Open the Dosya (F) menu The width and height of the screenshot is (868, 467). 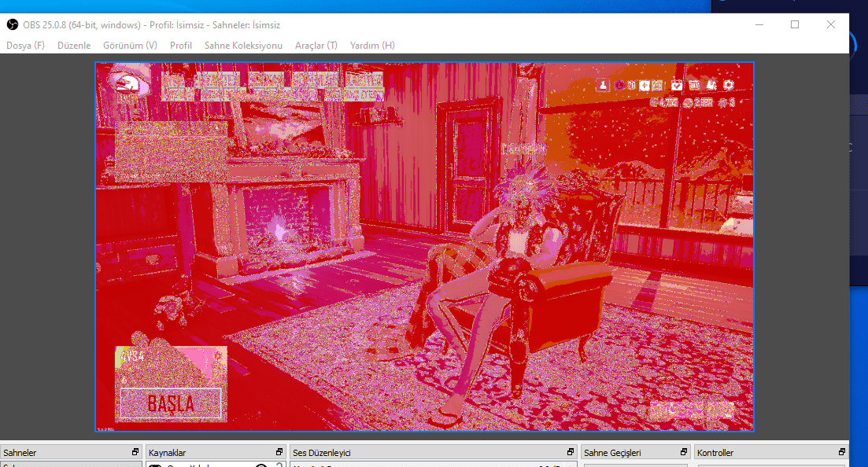pyautogui.click(x=25, y=46)
